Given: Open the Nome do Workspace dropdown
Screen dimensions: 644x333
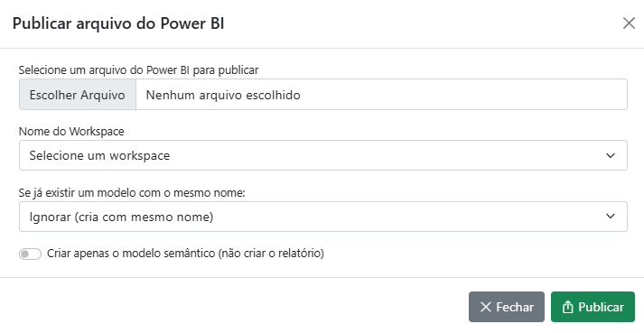Looking at the screenshot, I should point(322,155).
